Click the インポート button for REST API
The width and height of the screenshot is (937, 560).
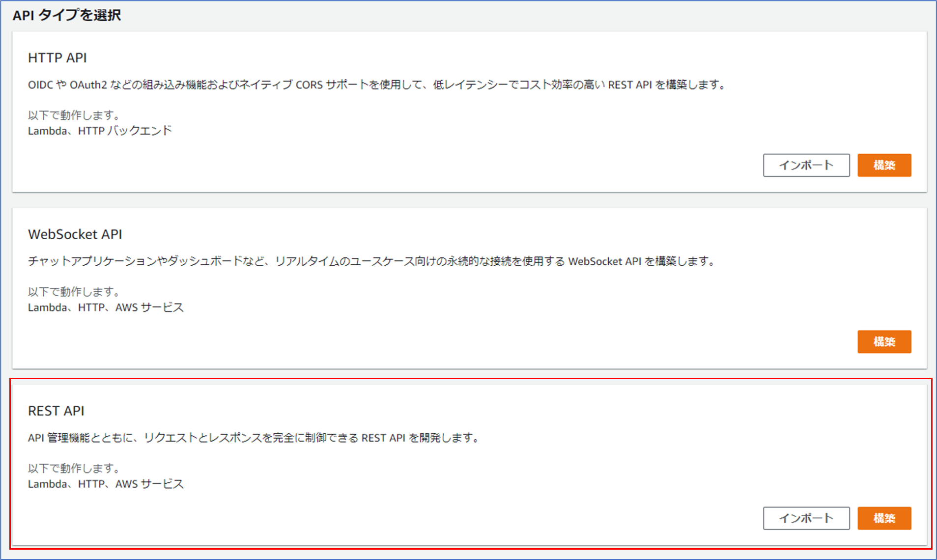point(806,518)
